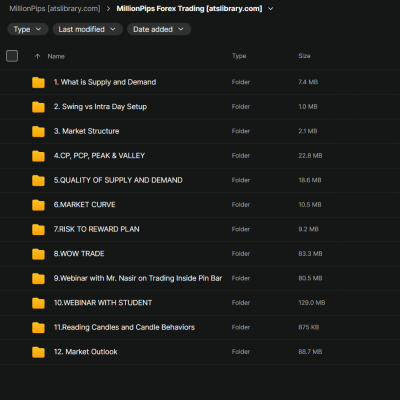Expand the Last modified filter dropdown
The height and width of the screenshot is (400, 400).
88,29
